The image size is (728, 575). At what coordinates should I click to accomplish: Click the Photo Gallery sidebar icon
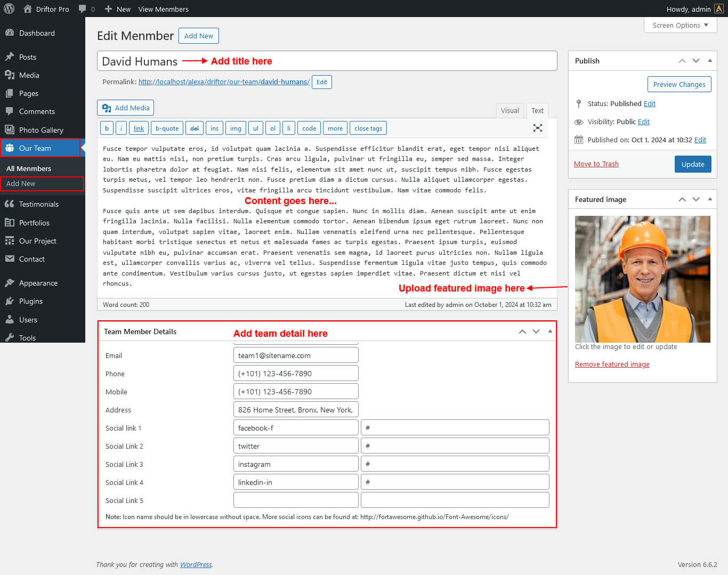(x=10, y=129)
